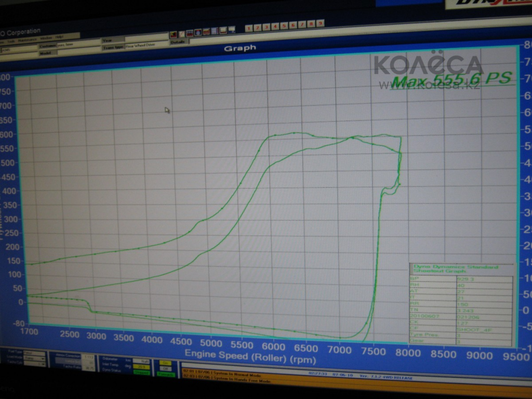Click the first toolbar icon left of Details
This screenshot has height=399, width=532.
(173, 34)
